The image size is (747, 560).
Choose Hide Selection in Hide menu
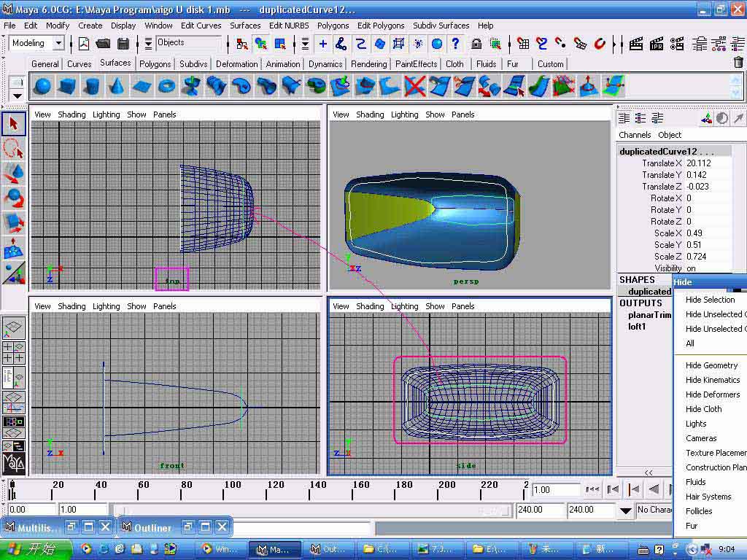(710, 300)
